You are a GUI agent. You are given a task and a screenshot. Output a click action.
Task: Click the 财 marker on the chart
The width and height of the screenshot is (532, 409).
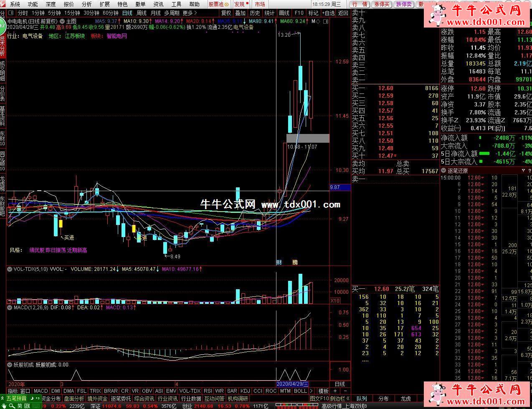[x=279, y=262]
